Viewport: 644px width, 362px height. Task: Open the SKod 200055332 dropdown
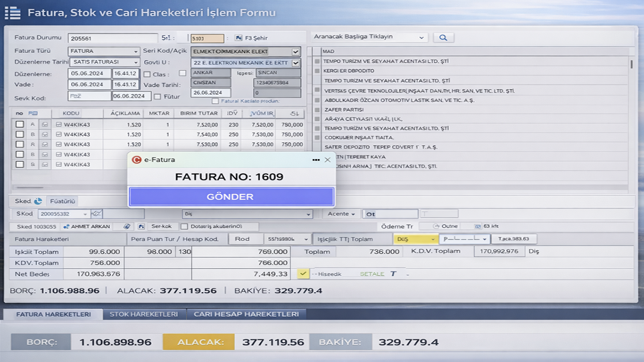point(85,214)
